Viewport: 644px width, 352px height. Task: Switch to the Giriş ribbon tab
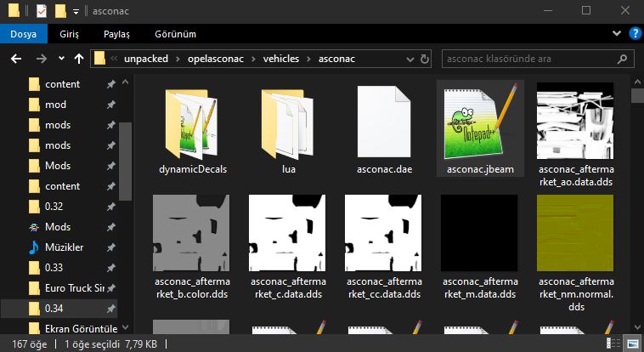69,34
